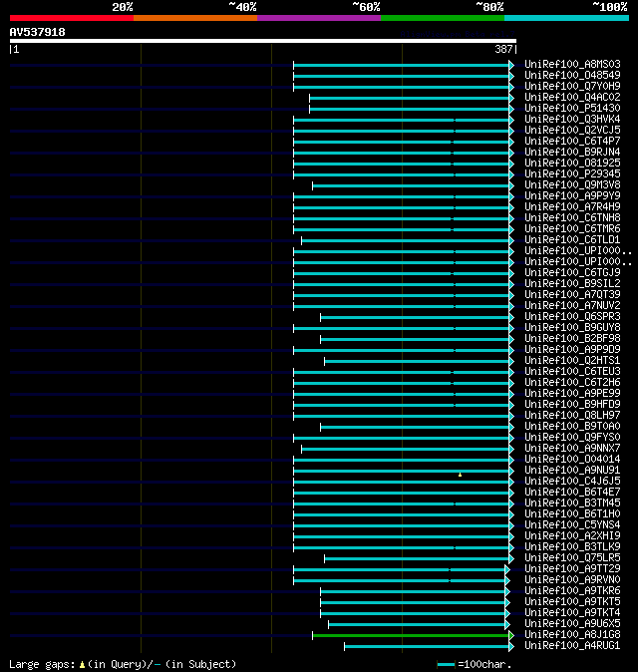The height and width of the screenshot is (672, 638).
Task: Select label UniRef100_Q2VCJ5
Action: click(572, 131)
